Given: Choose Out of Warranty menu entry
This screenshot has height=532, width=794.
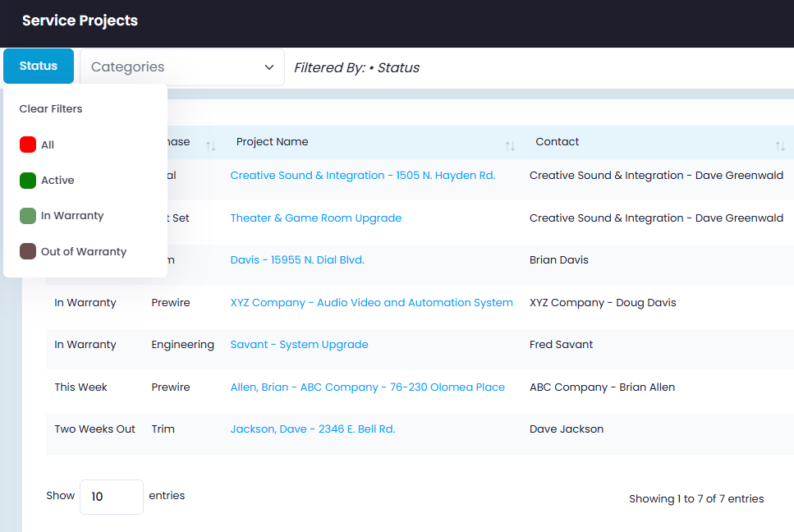Looking at the screenshot, I should [x=84, y=251].
